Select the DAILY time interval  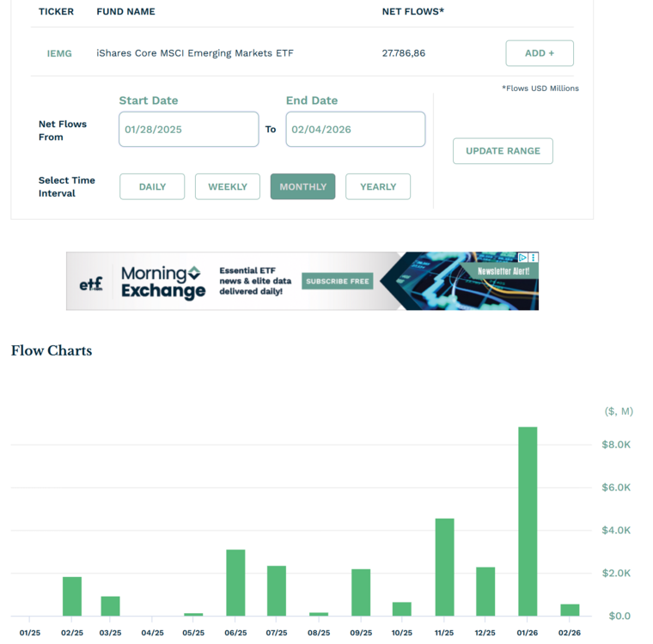point(152,186)
